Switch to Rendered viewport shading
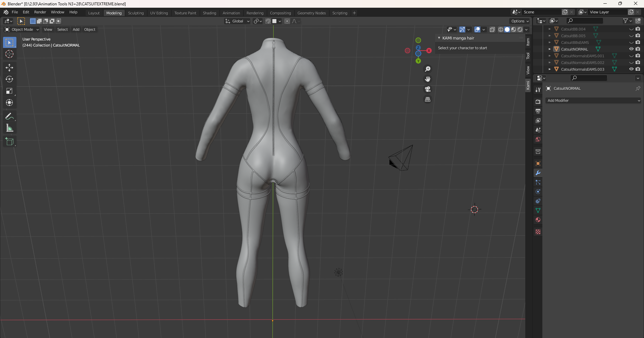The width and height of the screenshot is (644, 338). click(520, 29)
